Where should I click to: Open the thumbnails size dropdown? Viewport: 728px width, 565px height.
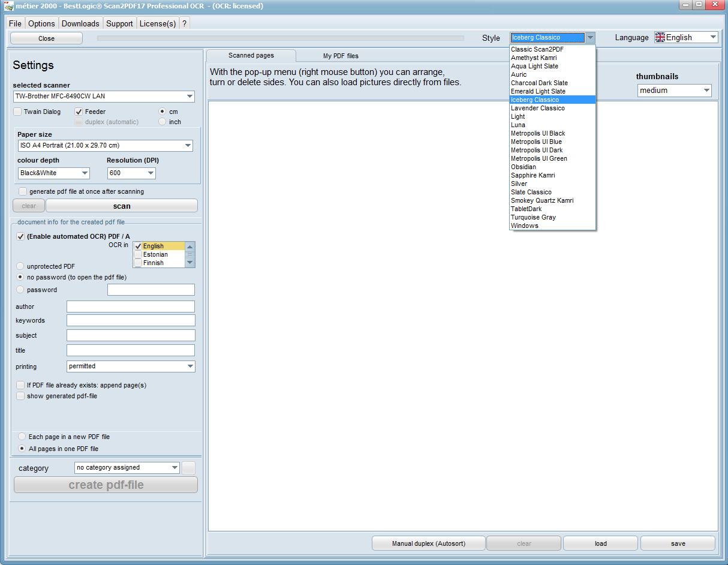coord(705,91)
